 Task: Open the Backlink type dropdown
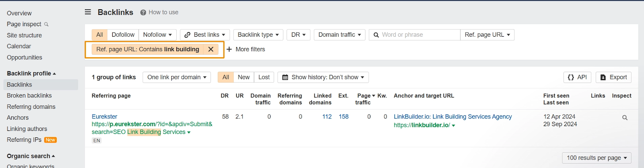[258, 35]
